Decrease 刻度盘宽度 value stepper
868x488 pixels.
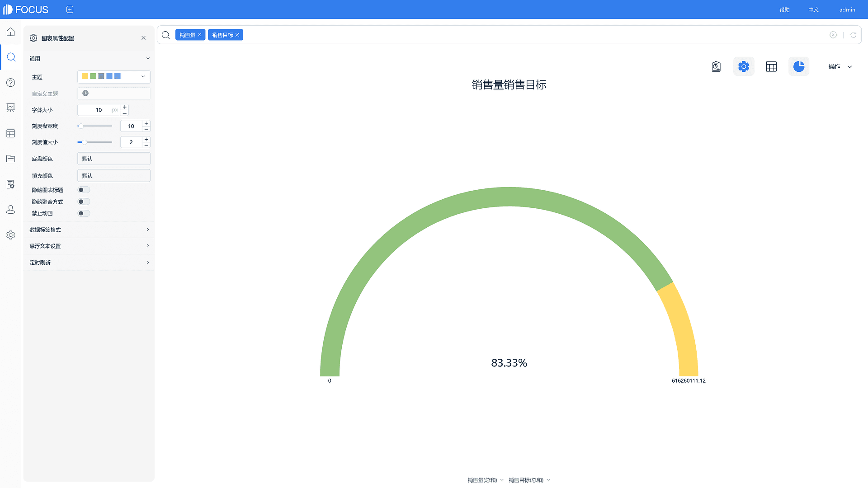click(x=146, y=129)
